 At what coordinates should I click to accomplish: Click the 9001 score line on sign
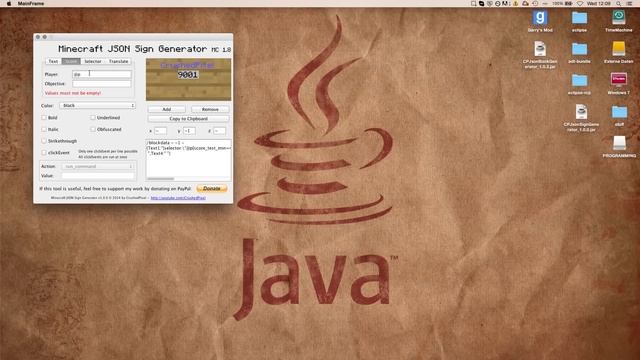[x=188, y=75]
